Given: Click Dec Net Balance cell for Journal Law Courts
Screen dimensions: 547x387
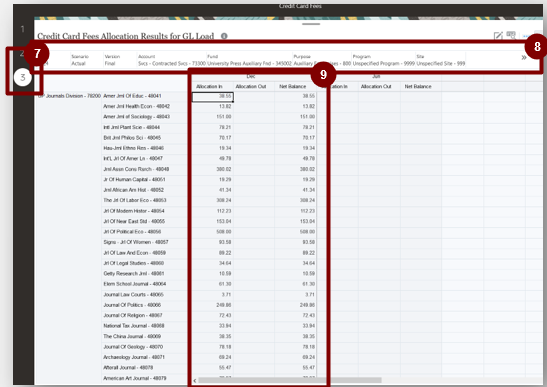Looking at the screenshot, I should coord(296,295).
